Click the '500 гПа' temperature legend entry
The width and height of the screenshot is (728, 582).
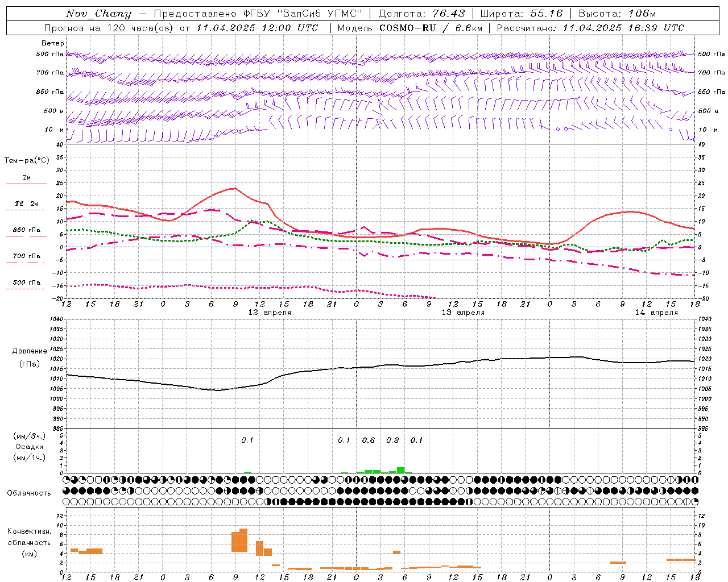tap(26, 282)
